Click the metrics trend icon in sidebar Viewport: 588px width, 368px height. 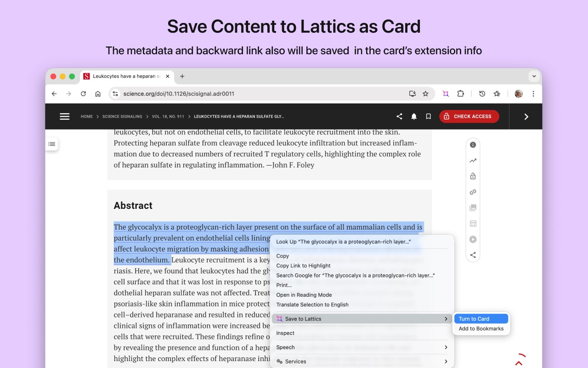pyautogui.click(x=473, y=161)
